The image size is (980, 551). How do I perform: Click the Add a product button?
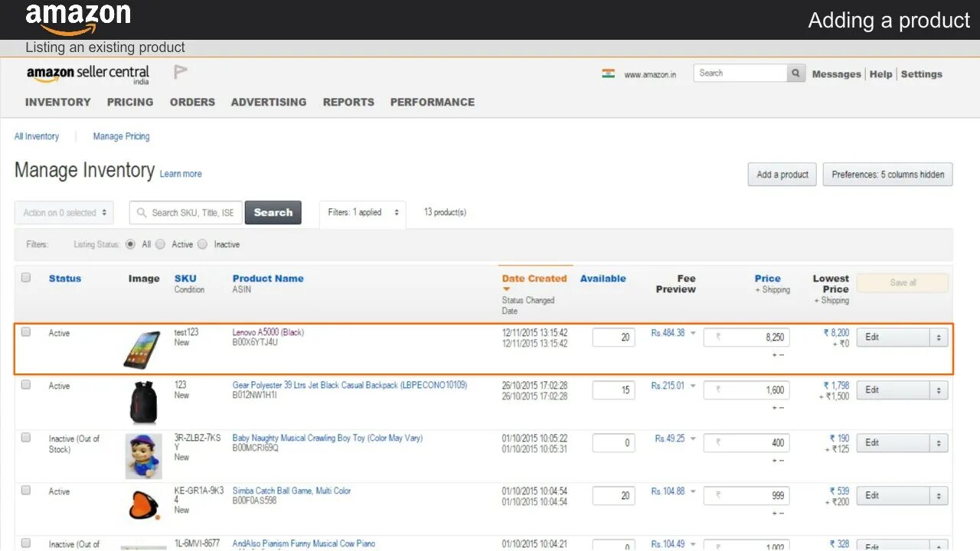(782, 174)
